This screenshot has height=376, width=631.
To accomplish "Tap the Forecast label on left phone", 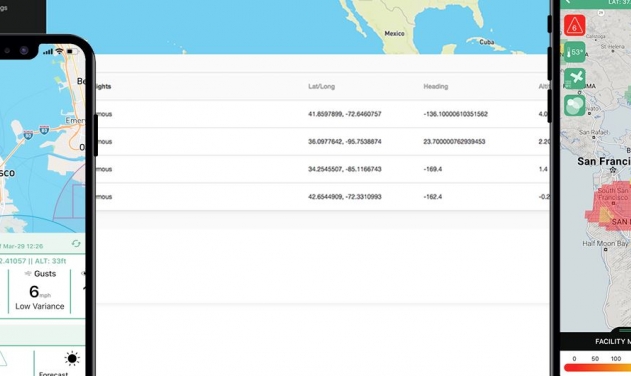I will (54, 373).
